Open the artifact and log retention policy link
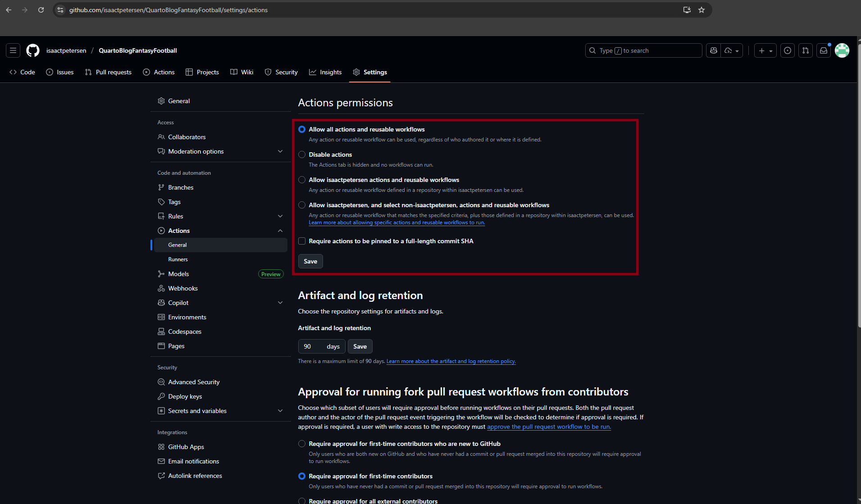 [451, 361]
